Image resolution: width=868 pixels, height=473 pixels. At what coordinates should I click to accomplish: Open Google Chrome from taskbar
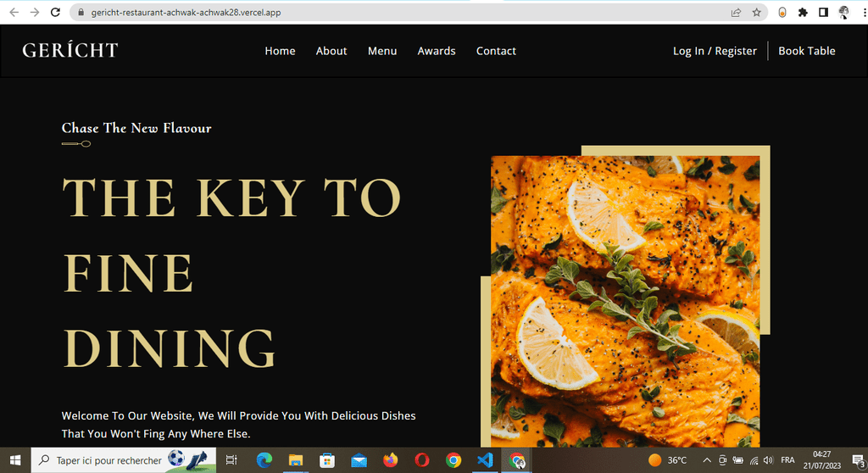[x=453, y=460]
